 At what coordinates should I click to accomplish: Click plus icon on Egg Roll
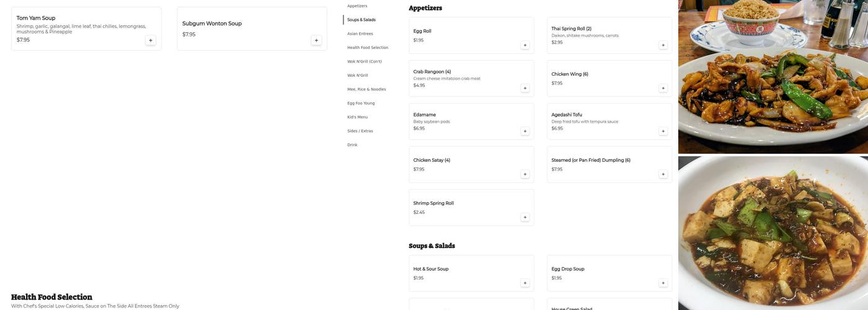pyautogui.click(x=525, y=45)
